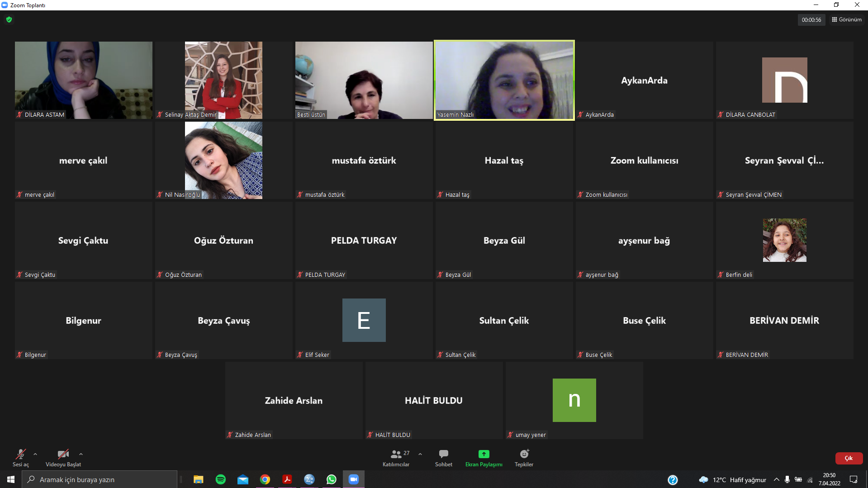
Task: Open the Sohbet chat panel
Action: pos(443,458)
